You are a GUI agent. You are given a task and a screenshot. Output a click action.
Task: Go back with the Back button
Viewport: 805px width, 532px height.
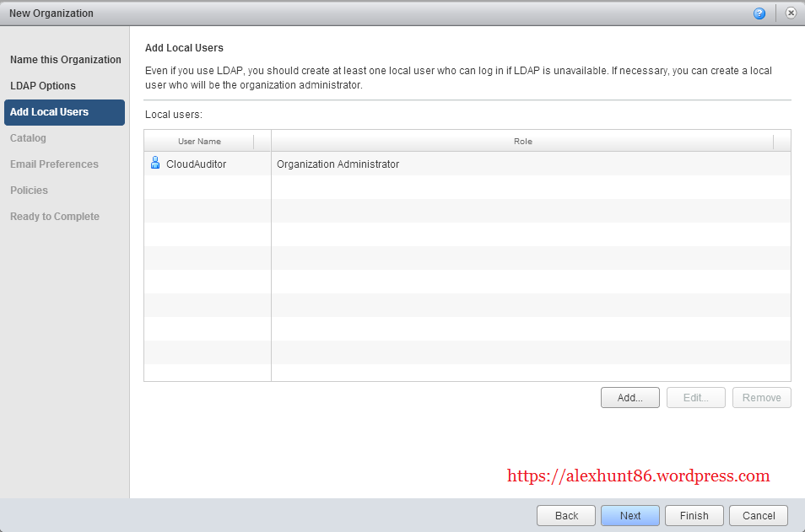pos(566,516)
